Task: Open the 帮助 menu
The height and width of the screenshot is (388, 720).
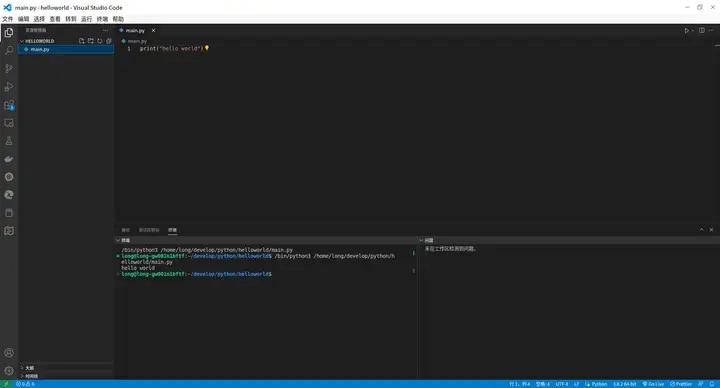Action: pos(118,19)
